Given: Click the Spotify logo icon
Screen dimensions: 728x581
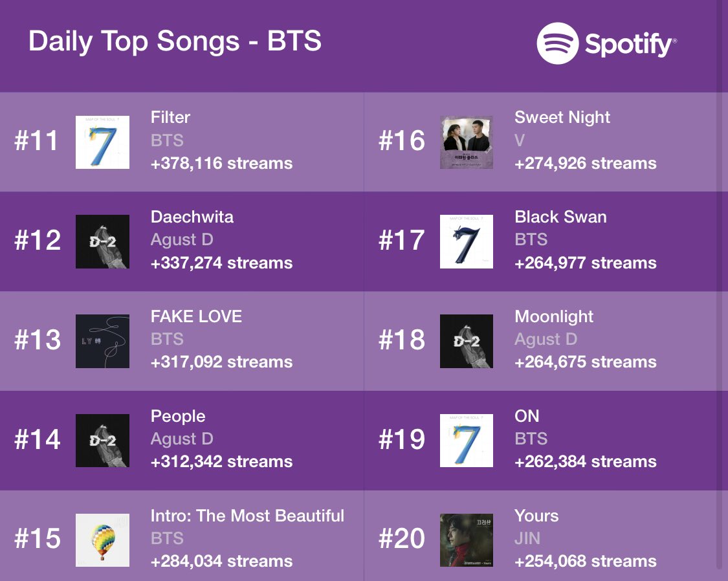Looking at the screenshot, I should (558, 43).
